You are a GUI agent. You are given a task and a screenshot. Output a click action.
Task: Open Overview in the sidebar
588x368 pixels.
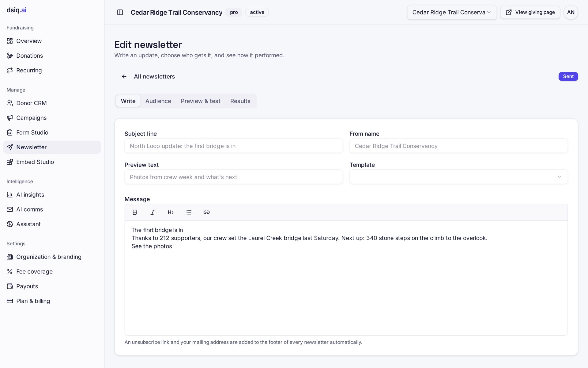(52, 41)
